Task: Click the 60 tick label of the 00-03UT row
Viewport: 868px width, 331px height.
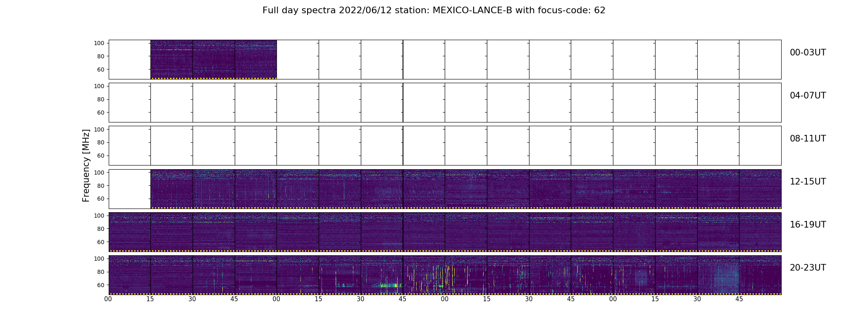Action: (101, 70)
